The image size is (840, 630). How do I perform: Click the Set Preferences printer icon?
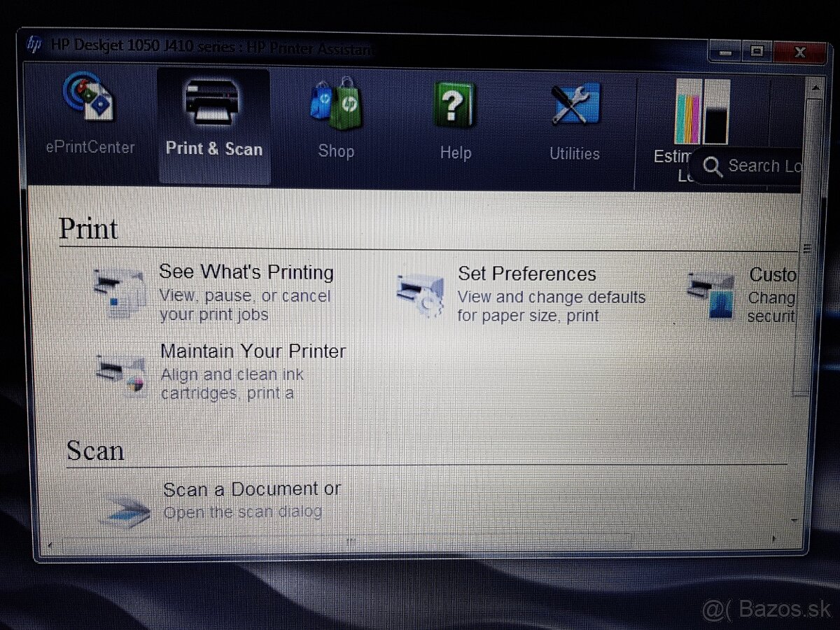click(420, 294)
